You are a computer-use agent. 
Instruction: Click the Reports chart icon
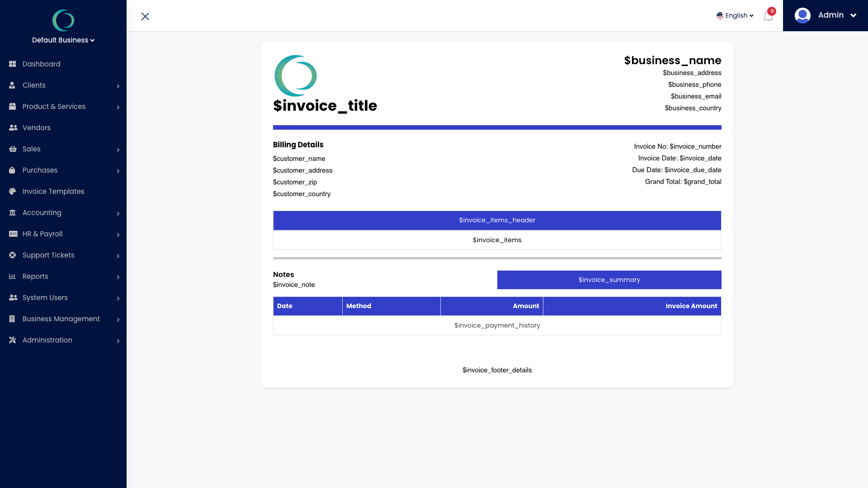click(x=13, y=276)
